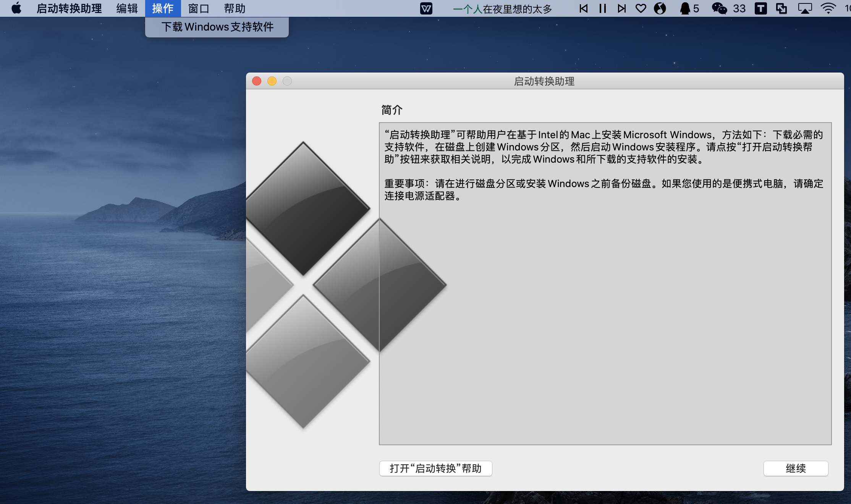This screenshot has width=851, height=504.
Task: Click the 简介 heading
Action: tap(392, 110)
